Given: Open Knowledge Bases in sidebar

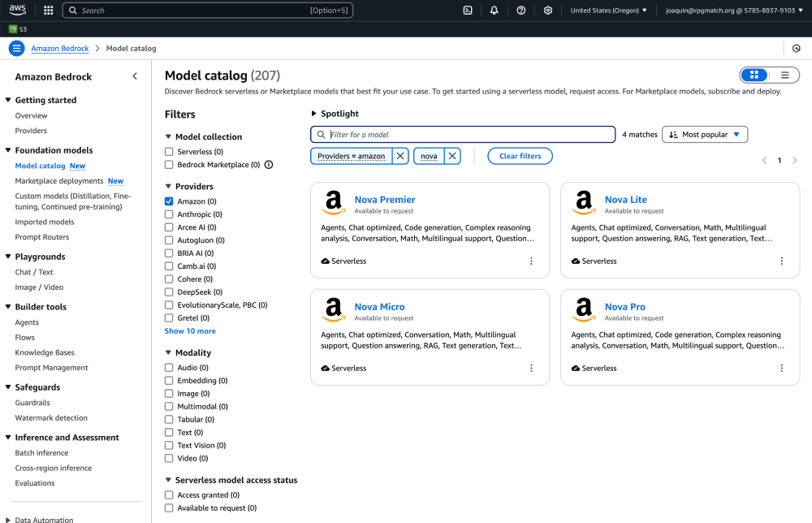Looking at the screenshot, I should 45,352.
